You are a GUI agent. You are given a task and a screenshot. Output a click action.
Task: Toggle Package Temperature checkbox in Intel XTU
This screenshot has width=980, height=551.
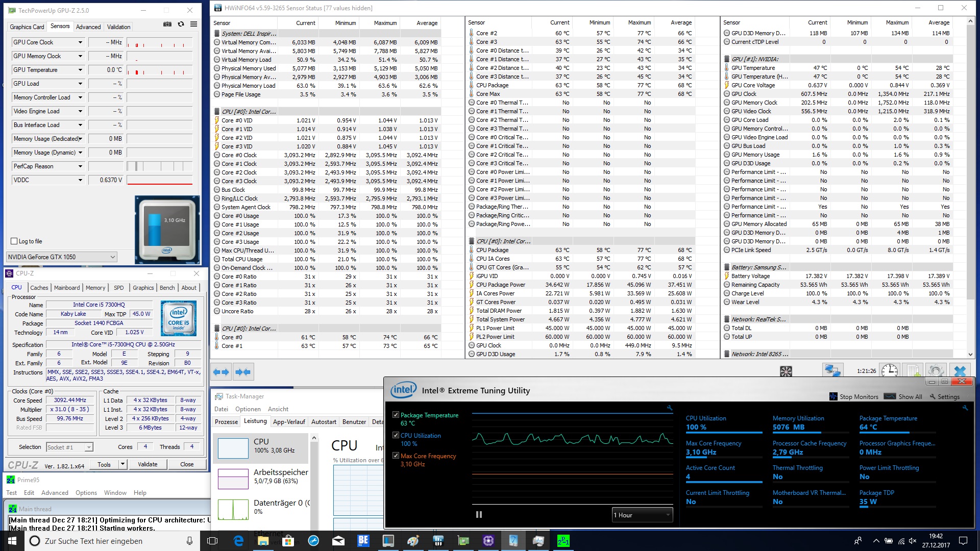click(x=396, y=415)
